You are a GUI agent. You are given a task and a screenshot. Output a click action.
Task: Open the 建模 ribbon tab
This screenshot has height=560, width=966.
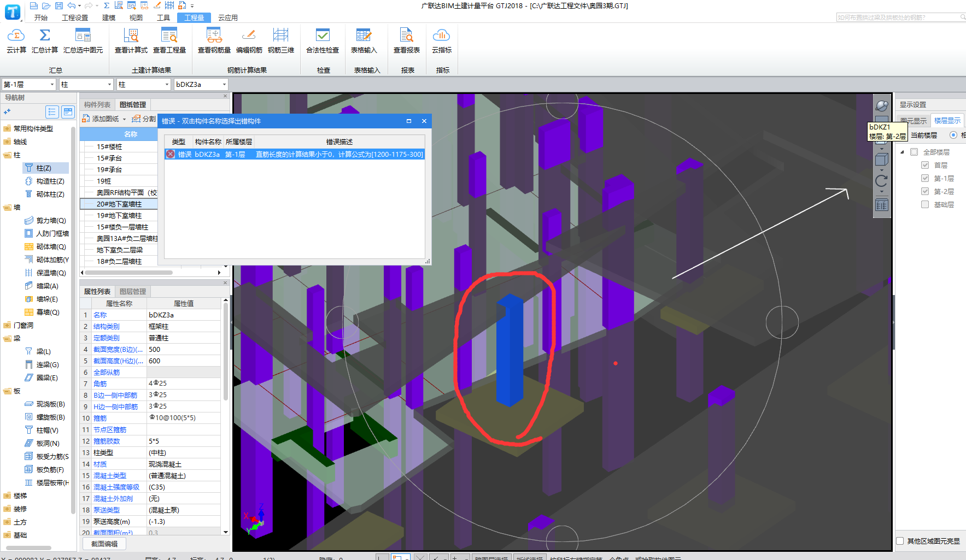(109, 17)
